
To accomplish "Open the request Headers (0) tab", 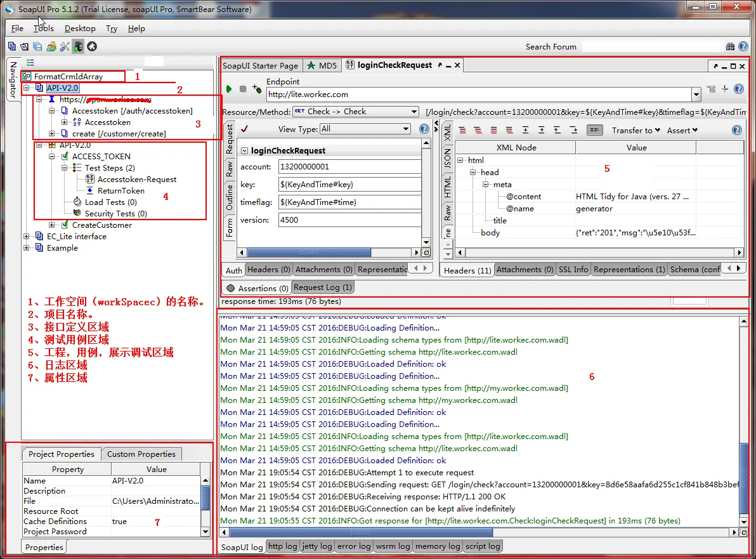I will point(268,270).
